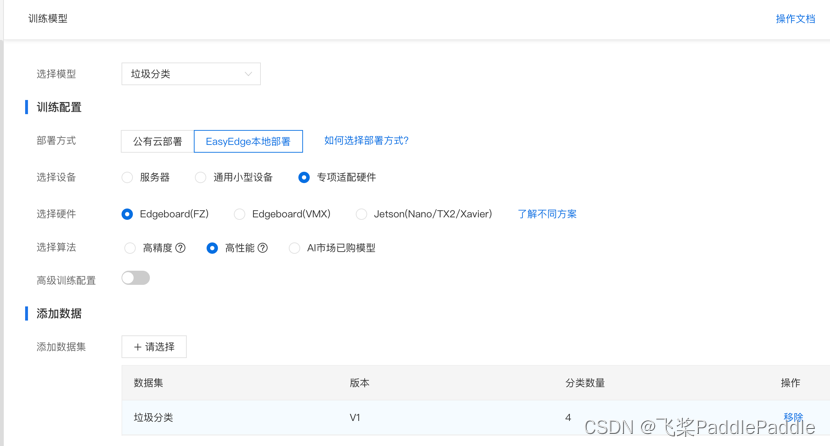Click the + 请选择 add dataset button
Screen dimensions: 830x446
(154, 347)
